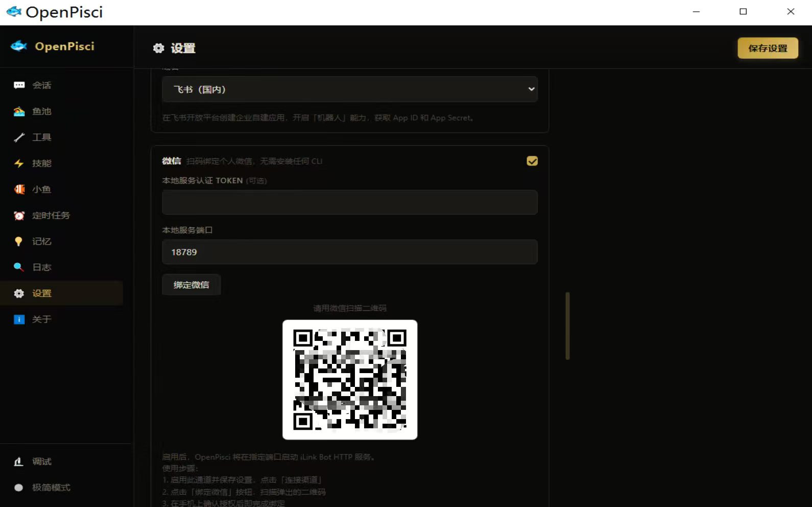Select the 工具 wrench icon
Viewport: 812px width, 507px height.
click(x=19, y=137)
